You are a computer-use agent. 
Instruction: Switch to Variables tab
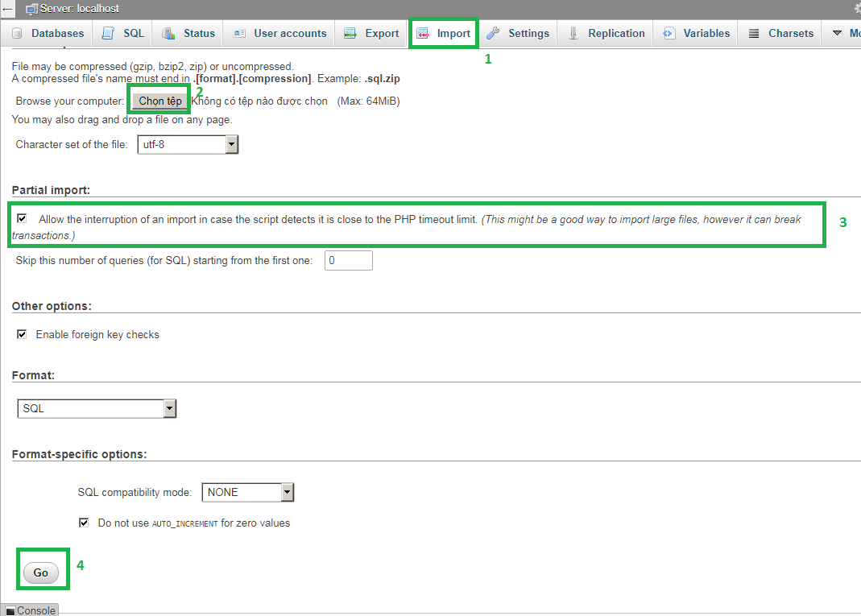(696, 34)
